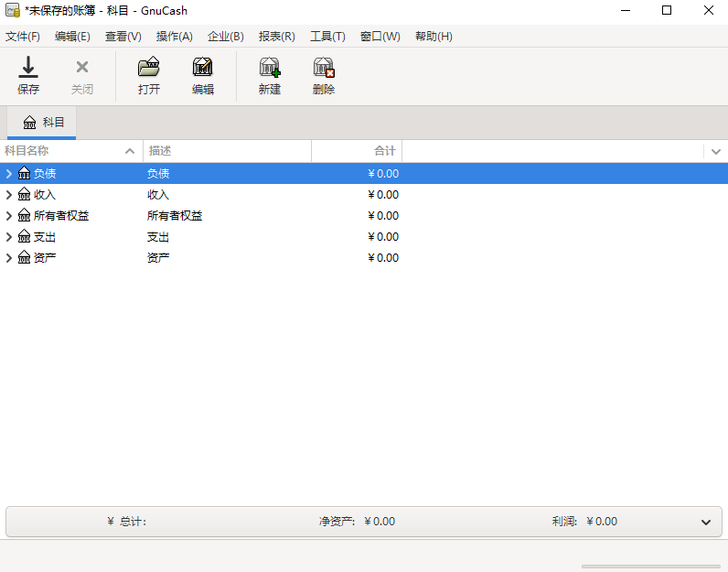728x572 pixels.
Task: Expand the 支出 account row
Action: (x=9, y=236)
